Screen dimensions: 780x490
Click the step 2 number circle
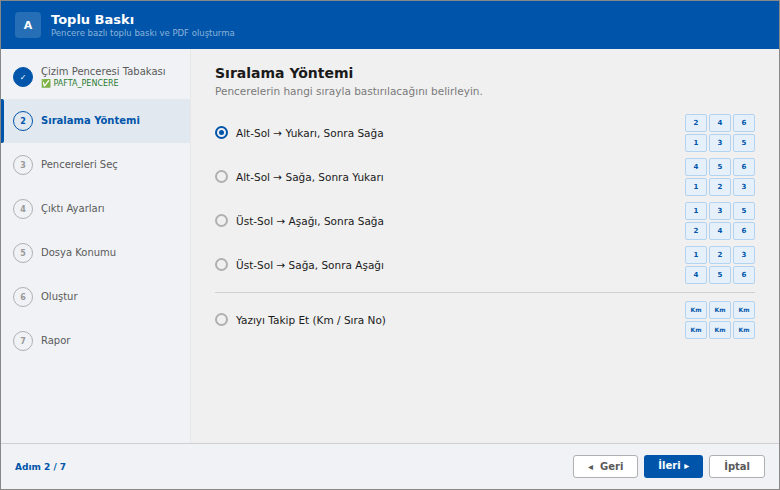coord(23,121)
